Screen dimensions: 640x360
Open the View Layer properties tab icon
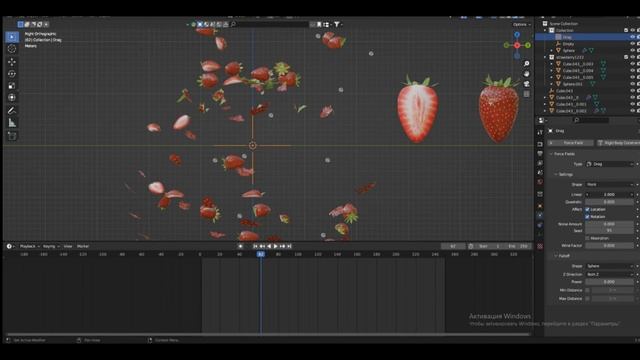540,163
